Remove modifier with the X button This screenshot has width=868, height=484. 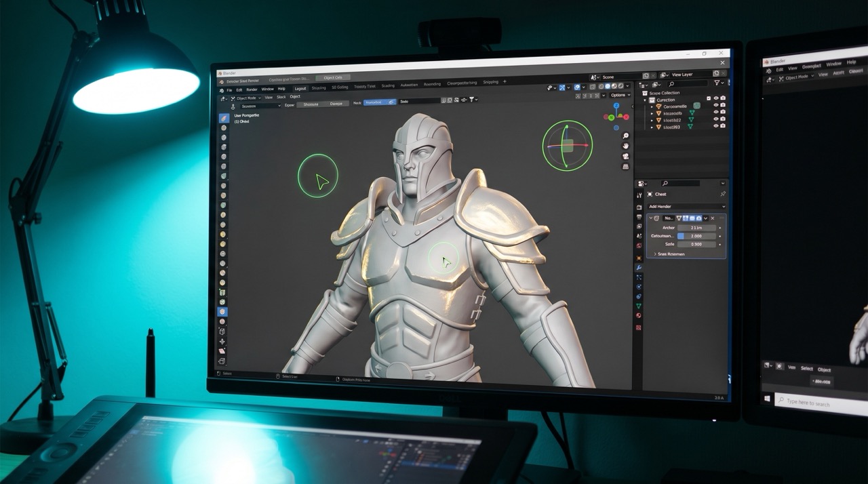click(x=713, y=218)
